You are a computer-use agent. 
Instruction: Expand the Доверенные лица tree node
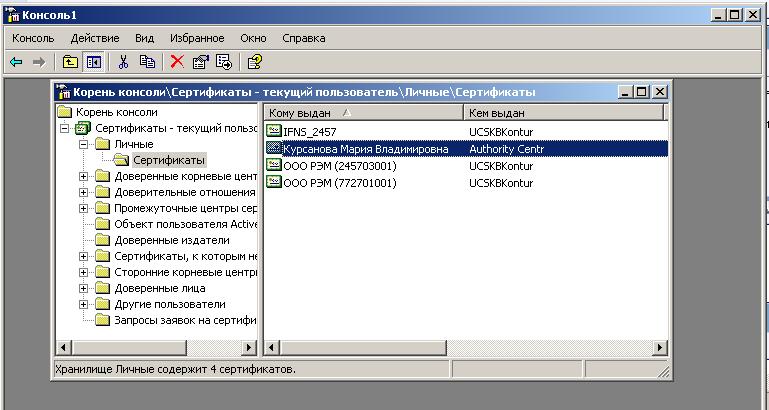point(84,288)
